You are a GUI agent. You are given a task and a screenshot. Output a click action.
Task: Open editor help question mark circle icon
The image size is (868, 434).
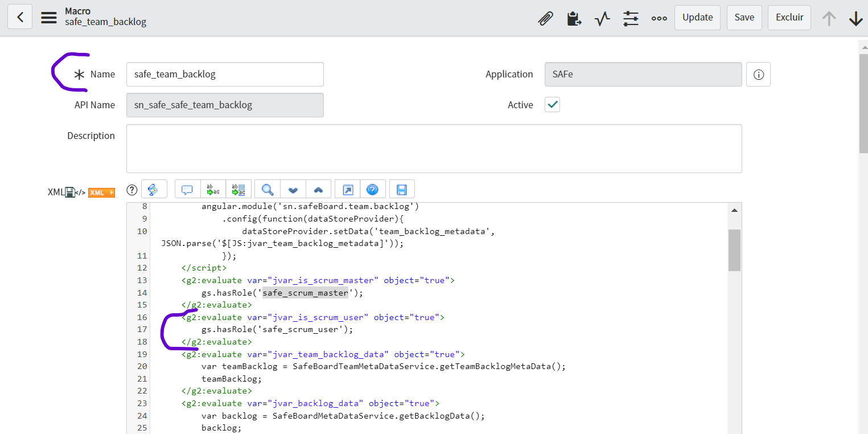[x=132, y=190]
